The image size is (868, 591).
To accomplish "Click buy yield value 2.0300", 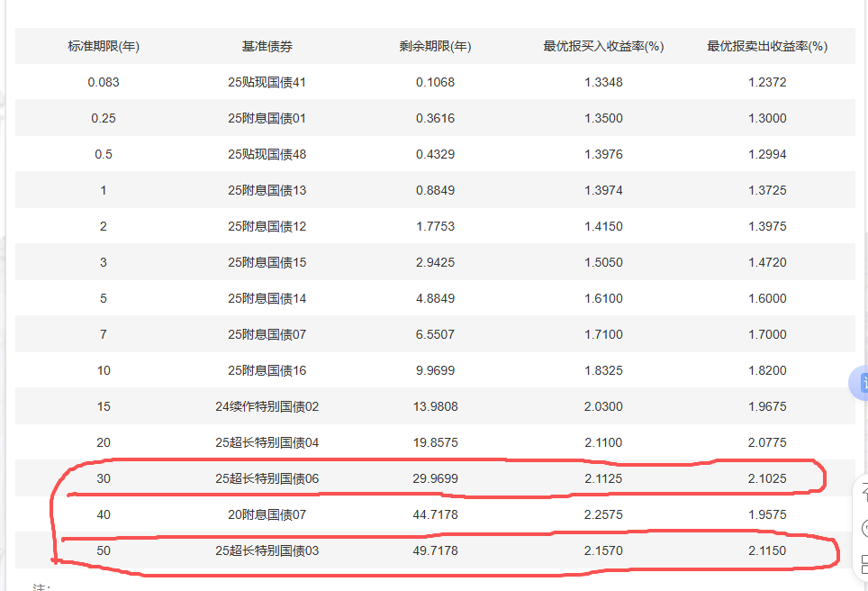I will (x=603, y=406).
